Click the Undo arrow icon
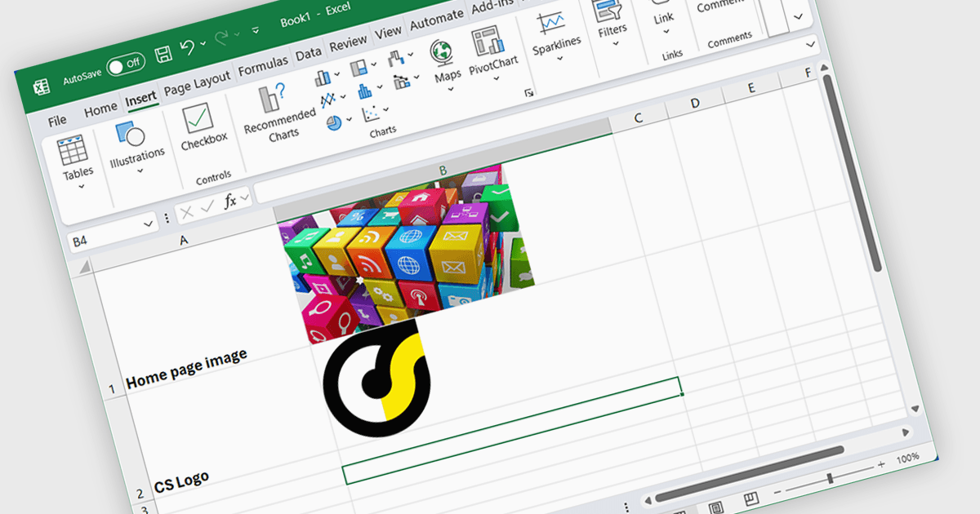Viewport: 980px width, 514px height. tap(187, 47)
